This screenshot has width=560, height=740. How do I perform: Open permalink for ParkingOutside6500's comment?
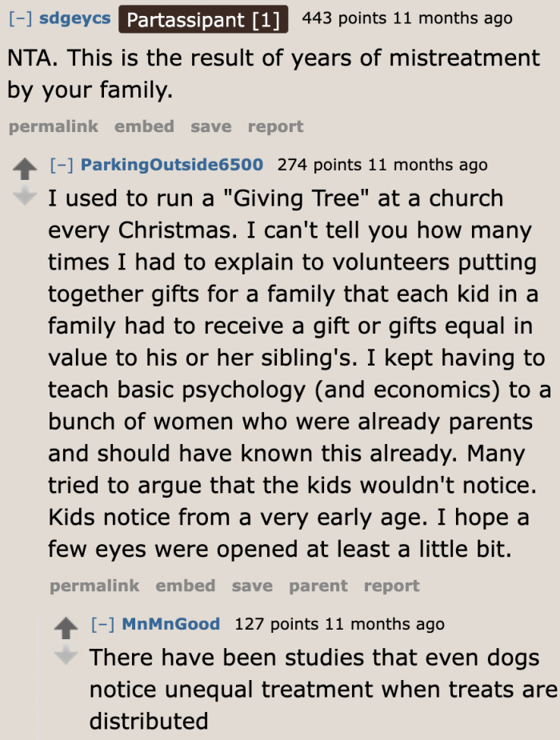tap(94, 586)
